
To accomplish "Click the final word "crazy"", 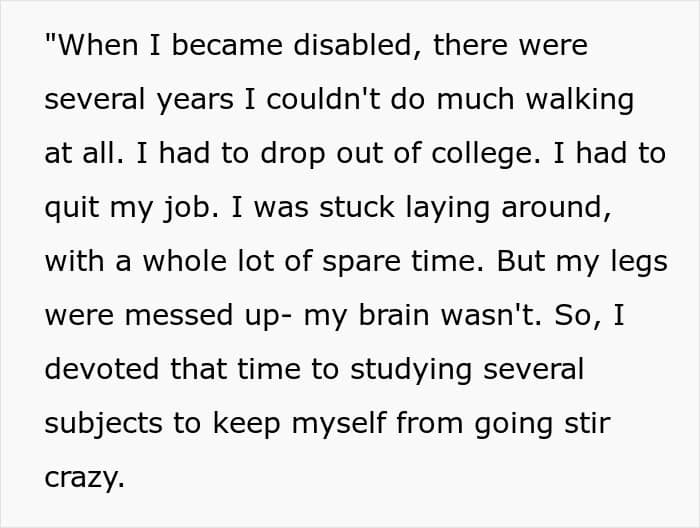I will 80,479.
